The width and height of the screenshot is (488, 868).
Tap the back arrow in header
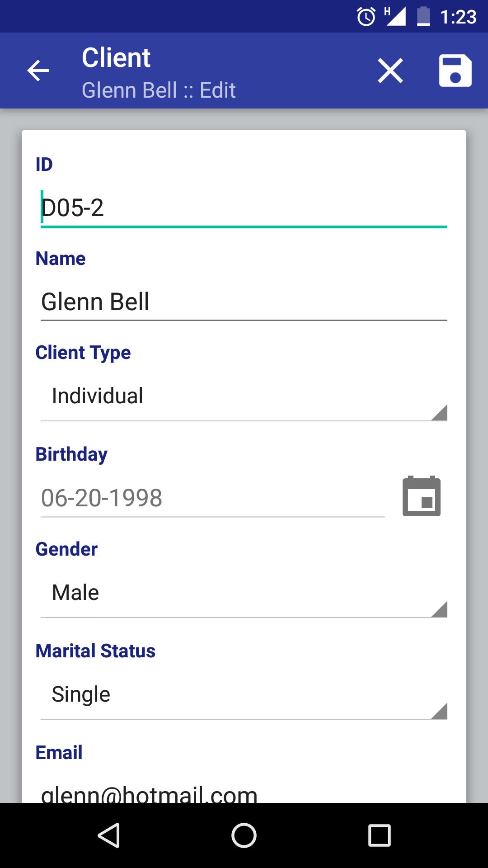tap(38, 71)
